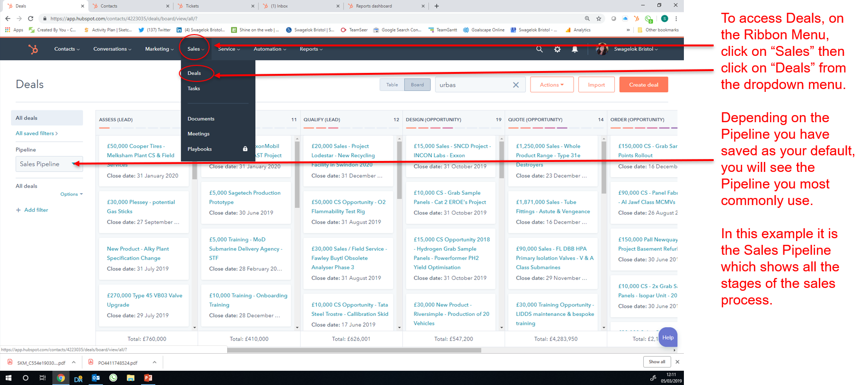Open the Sales menu in the navbar
Viewport: 868px width, 385px height.
[196, 49]
